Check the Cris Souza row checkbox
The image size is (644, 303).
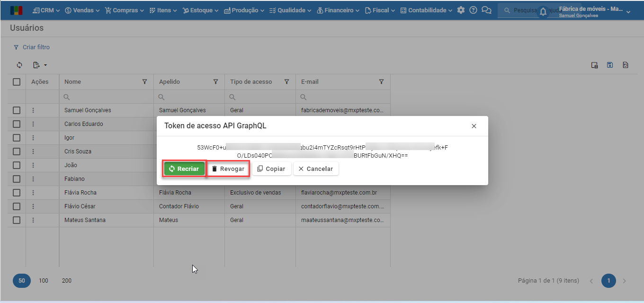pyautogui.click(x=17, y=151)
